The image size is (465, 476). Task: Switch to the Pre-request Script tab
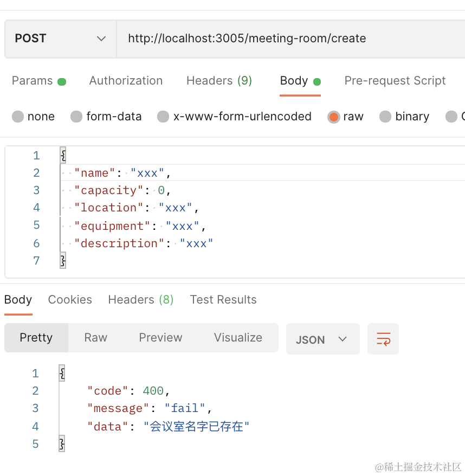click(x=395, y=81)
